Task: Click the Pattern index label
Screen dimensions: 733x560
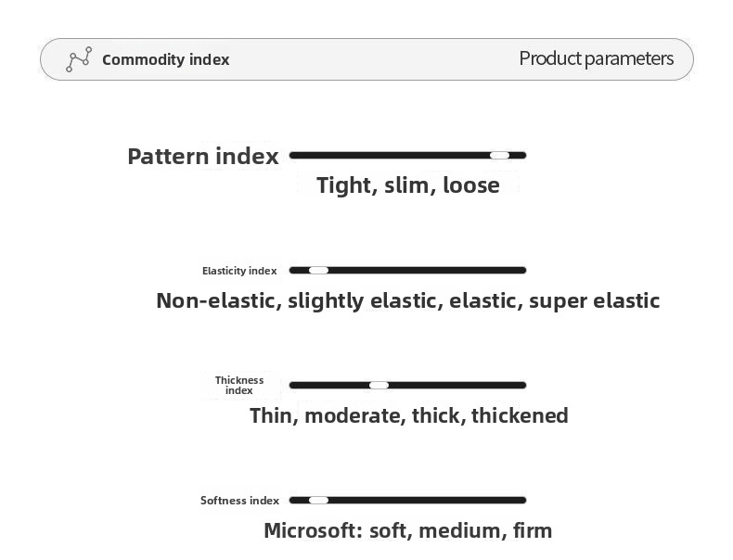Action: [x=202, y=156]
